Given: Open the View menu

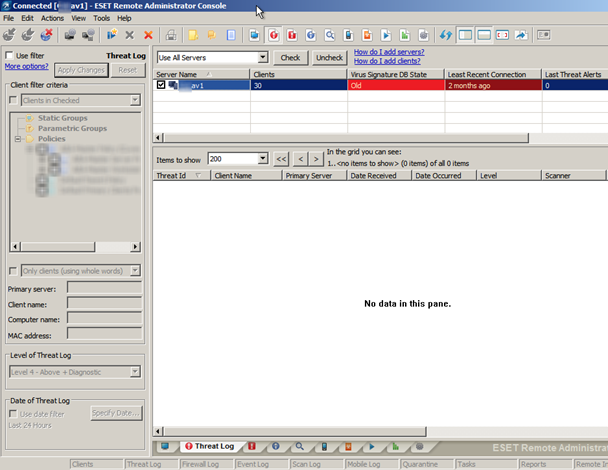Looking at the screenshot, I should pyautogui.click(x=78, y=18).
